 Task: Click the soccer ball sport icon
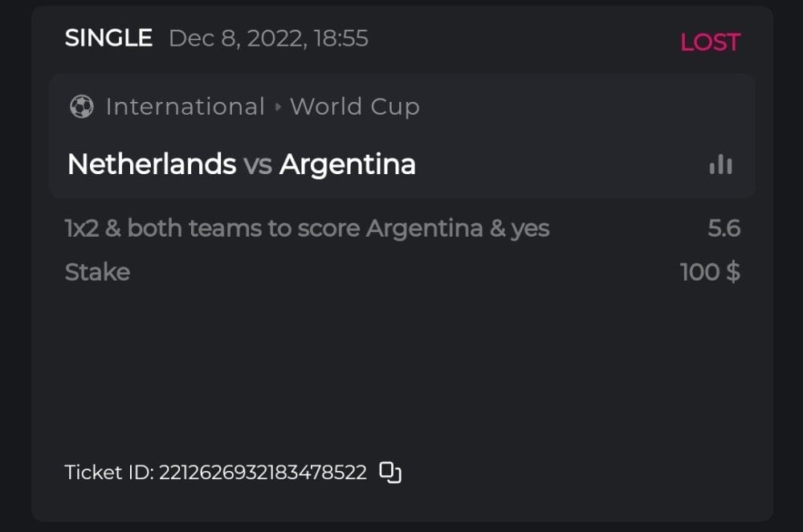pyautogui.click(x=81, y=107)
